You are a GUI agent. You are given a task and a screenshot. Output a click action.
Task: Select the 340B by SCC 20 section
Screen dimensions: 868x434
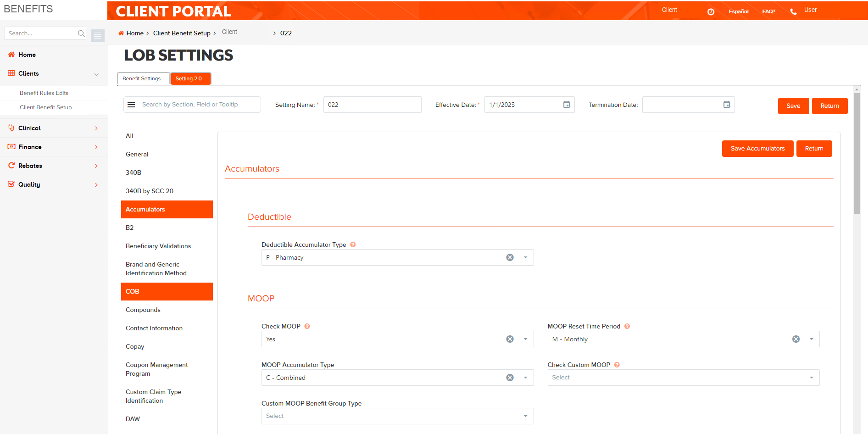click(x=167, y=191)
